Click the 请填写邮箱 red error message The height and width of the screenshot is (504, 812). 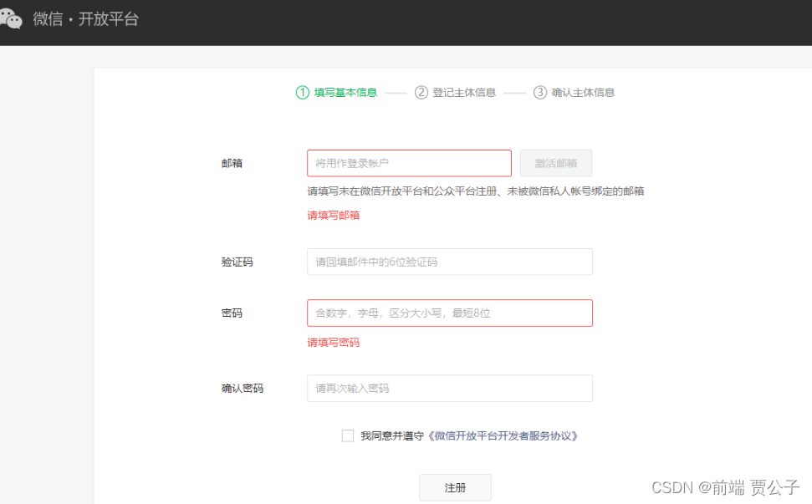(x=333, y=215)
